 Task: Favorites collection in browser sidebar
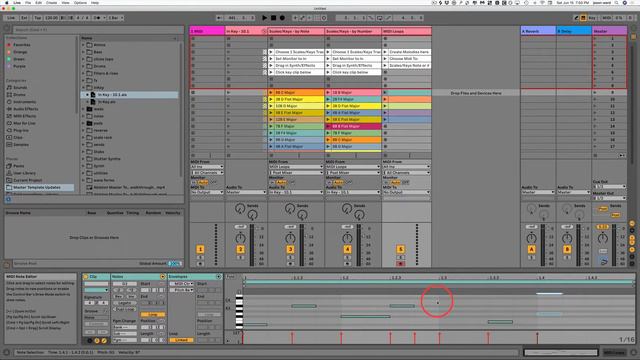19,45
